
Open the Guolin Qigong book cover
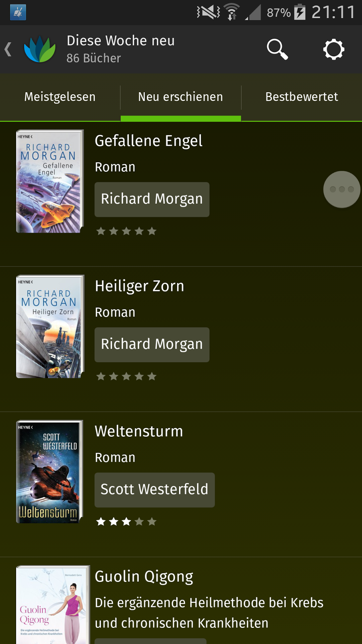(52, 605)
